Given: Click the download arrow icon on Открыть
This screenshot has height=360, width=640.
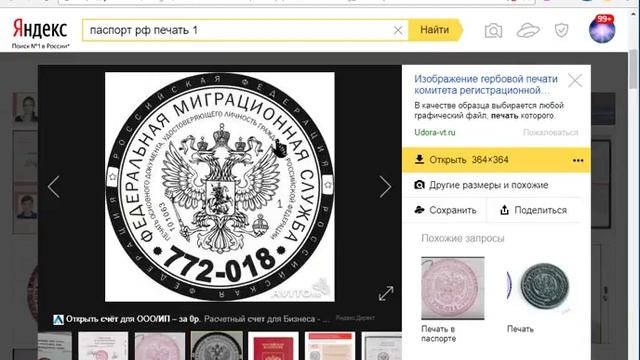Looking at the screenshot, I should click(x=419, y=160).
